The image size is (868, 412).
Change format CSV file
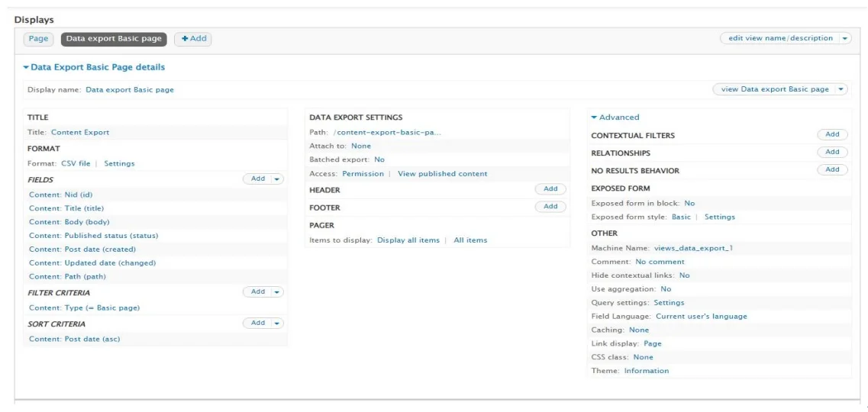click(76, 164)
